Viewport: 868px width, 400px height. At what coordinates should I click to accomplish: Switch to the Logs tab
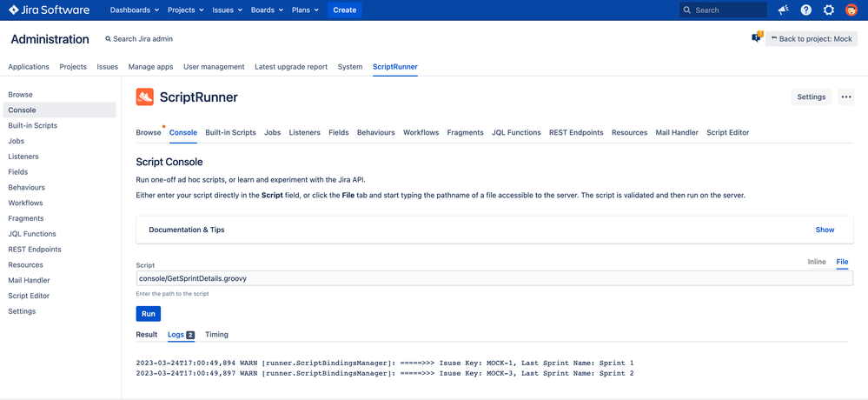pyautogui.click(x=181, y=335)
